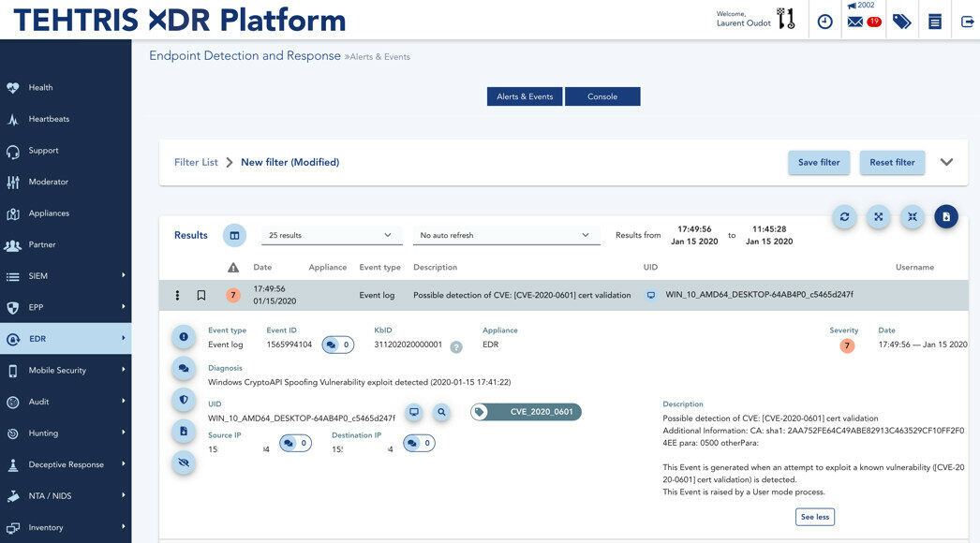Toggle the results column layout icon
Screen dimensions: 980x543
point(234,236)
